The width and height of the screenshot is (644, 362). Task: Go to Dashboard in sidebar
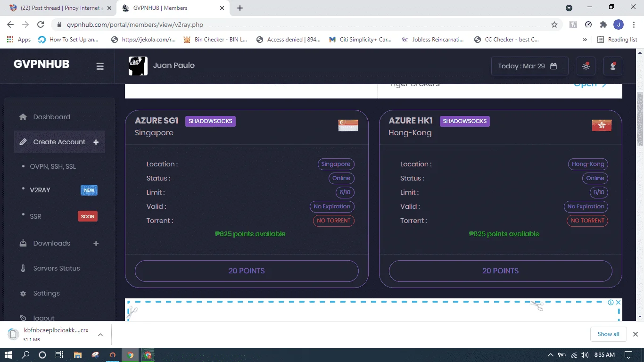coord(51,117)
